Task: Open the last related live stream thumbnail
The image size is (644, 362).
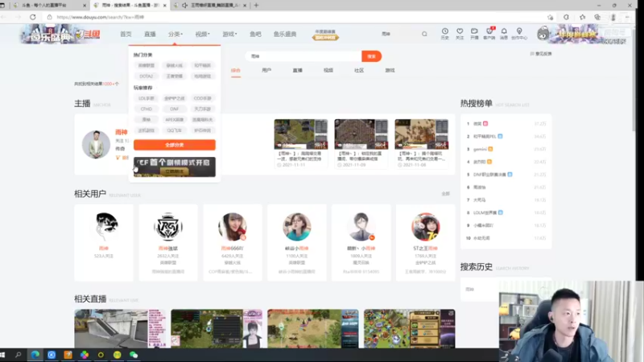Action: tap(410, 329)
